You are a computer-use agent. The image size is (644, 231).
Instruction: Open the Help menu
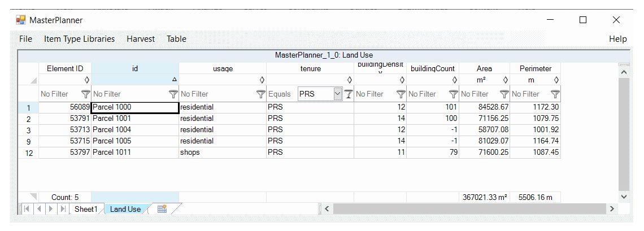click(x=617, y=39)
